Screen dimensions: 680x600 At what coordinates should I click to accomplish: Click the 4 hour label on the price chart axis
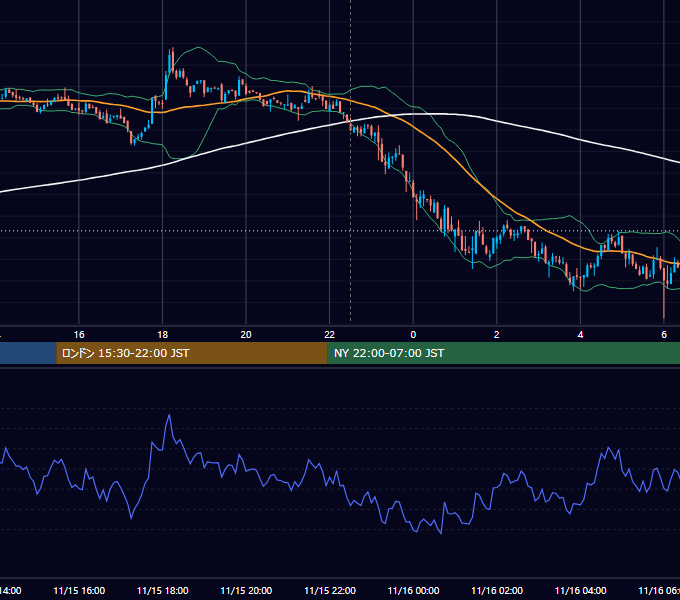580,335
